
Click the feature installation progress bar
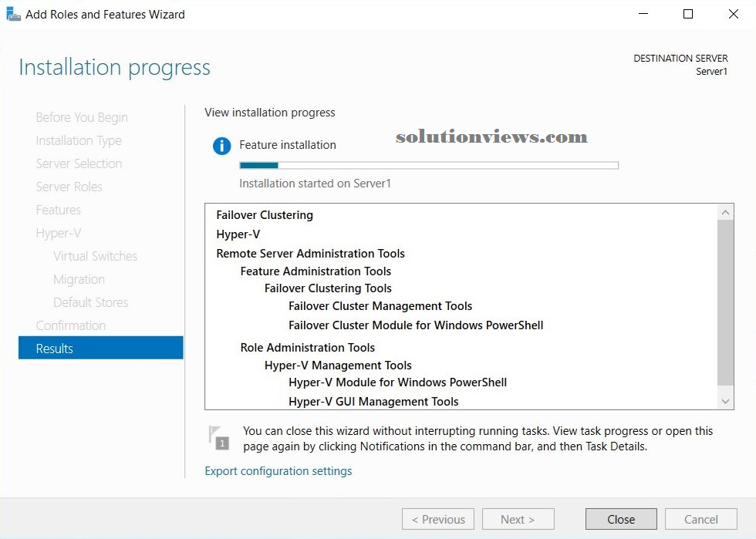(429, 165)
